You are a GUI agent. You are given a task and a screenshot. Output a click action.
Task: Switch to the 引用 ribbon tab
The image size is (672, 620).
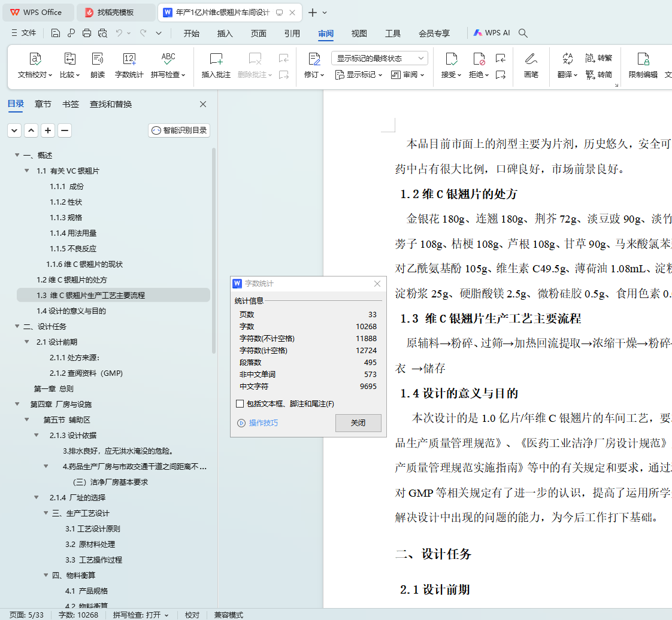point(292,34)
